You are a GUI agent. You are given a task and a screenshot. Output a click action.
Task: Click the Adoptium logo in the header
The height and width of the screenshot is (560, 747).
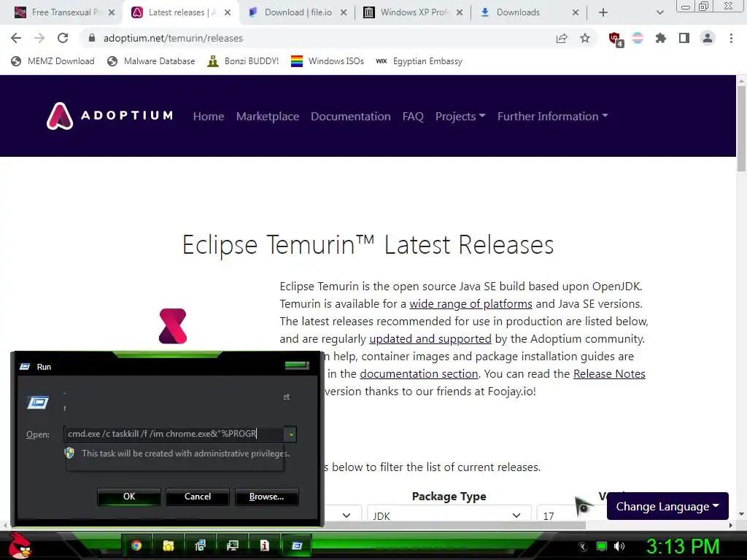click(109, 116)
